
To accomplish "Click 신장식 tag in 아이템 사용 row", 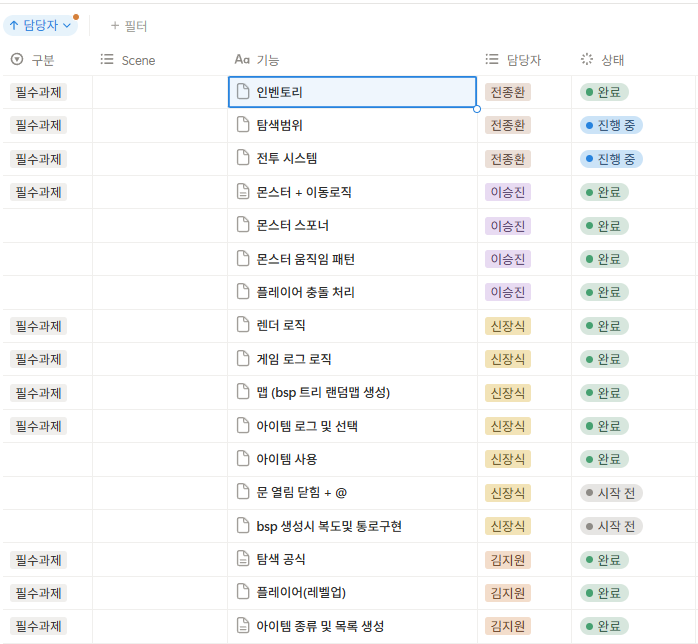I will pyautogui.click(x=508, y=459).
